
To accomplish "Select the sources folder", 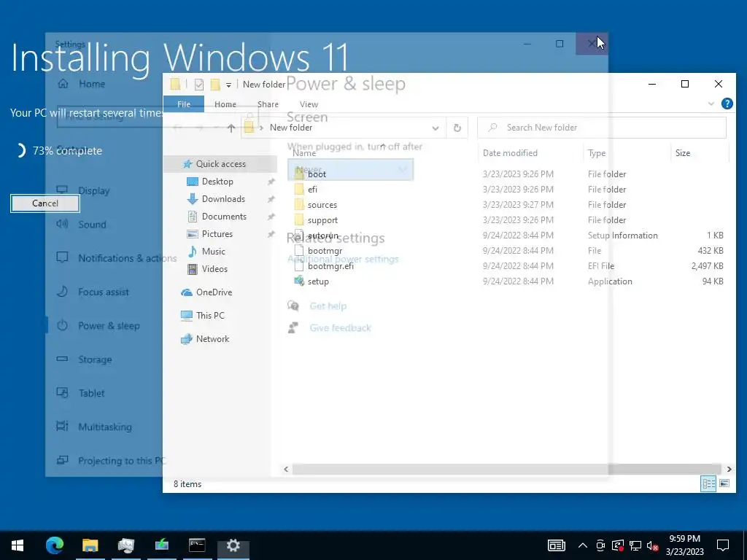I will point(322,205).
